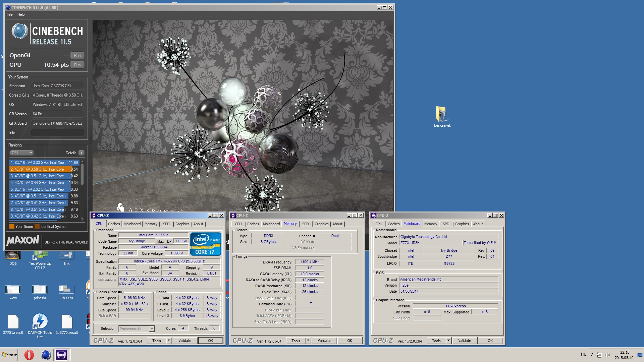The height and width of the screenshot is (362, 644).
Task: Click OK in the first CPU-Z window
Action: click(210, 341)
